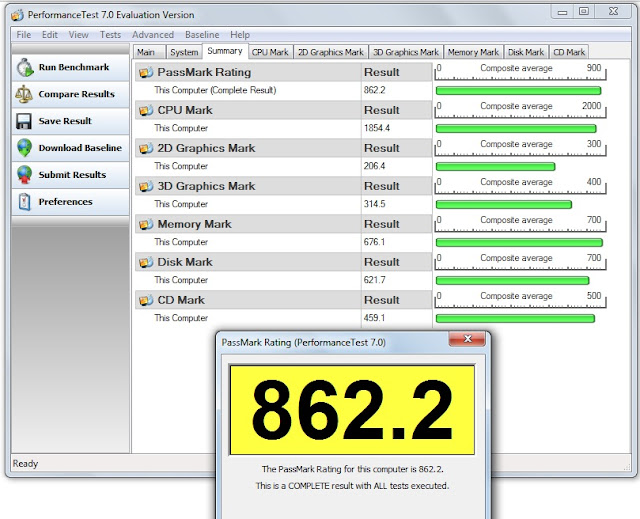
Task: Click the icon beside CPU Mark header
Action: coord(146,111)
